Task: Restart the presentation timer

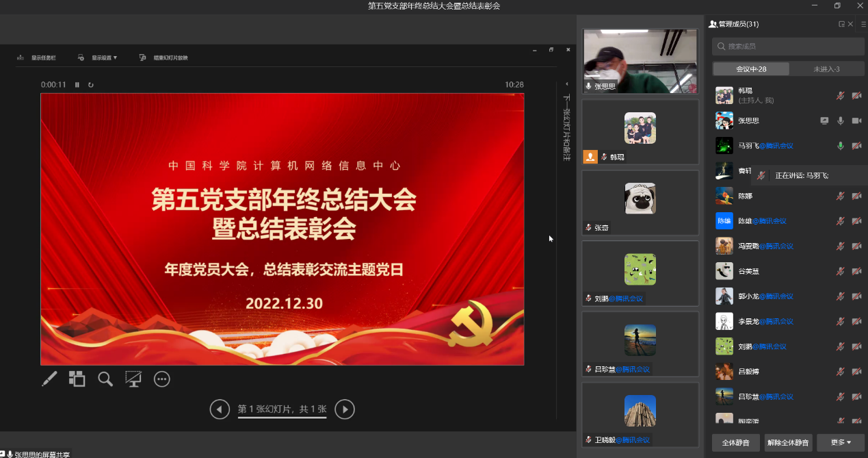Action: click(90, 85)
